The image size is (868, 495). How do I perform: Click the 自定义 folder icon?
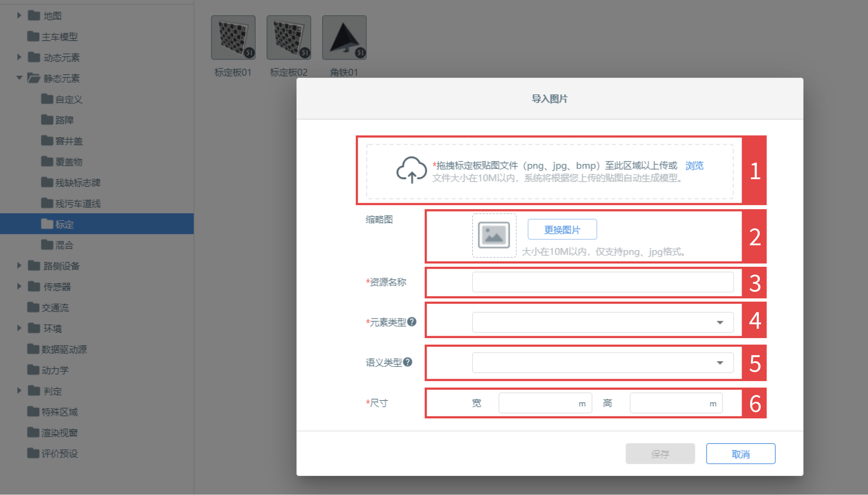[x=47, y=99]
